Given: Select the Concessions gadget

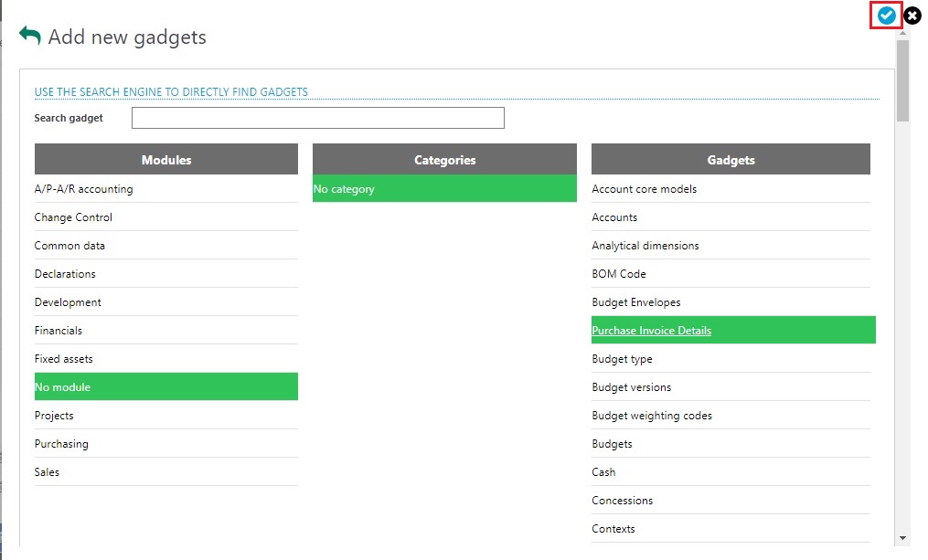Looking at the screenshot, I should 622,501.
